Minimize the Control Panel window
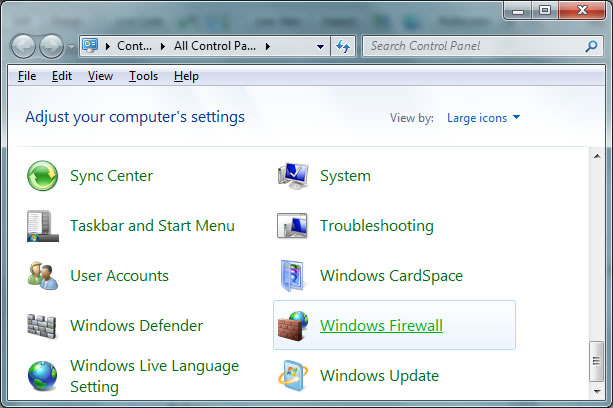Viewport: 613px width, 408px height. click(518, 10)
